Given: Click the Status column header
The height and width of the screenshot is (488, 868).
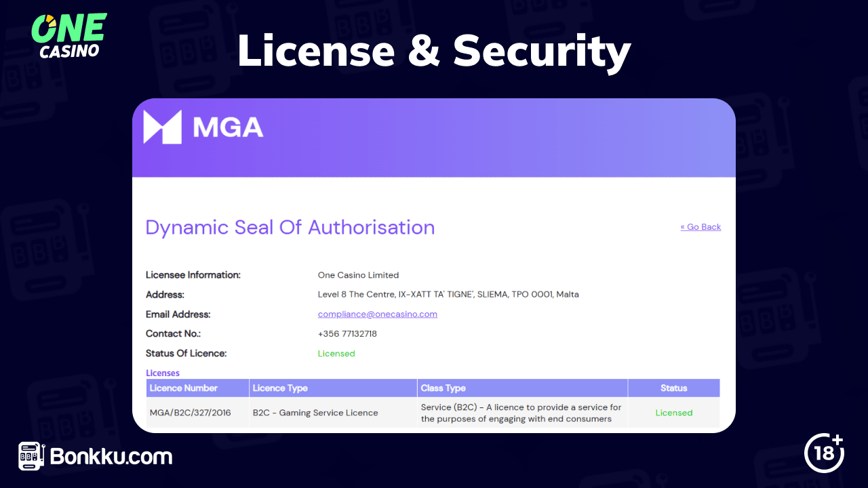Looking at the screenshot, I should (x=674, y=388).
